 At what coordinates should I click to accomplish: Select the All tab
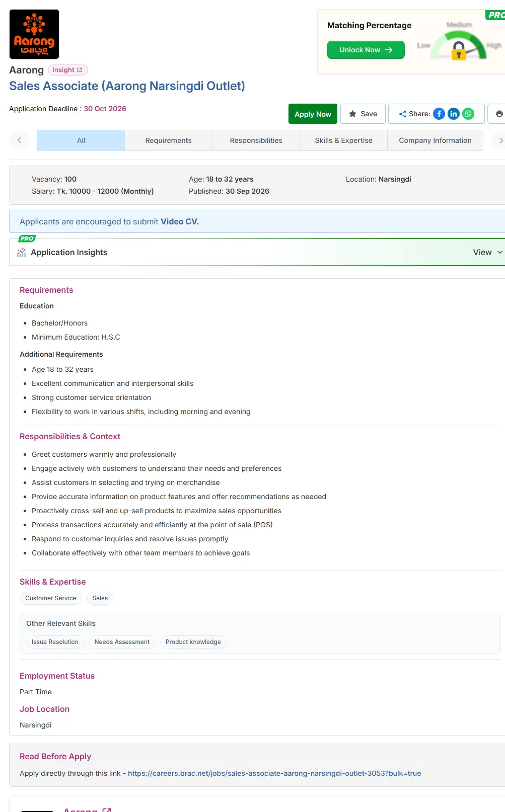tap(81, 140)
